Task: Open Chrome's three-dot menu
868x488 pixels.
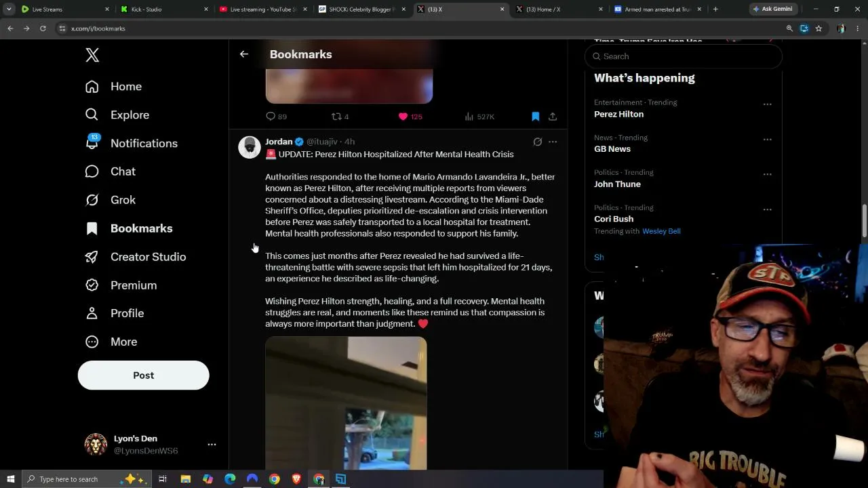Action: (858, 28)
